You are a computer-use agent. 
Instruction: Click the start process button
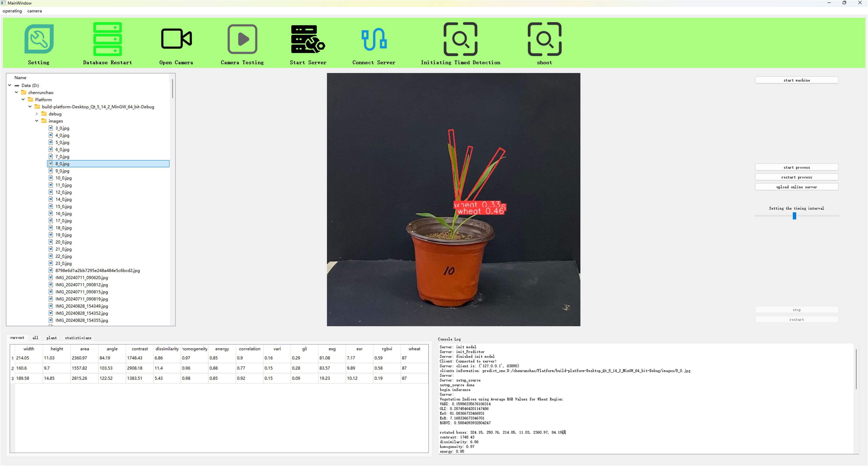(797, 167)
